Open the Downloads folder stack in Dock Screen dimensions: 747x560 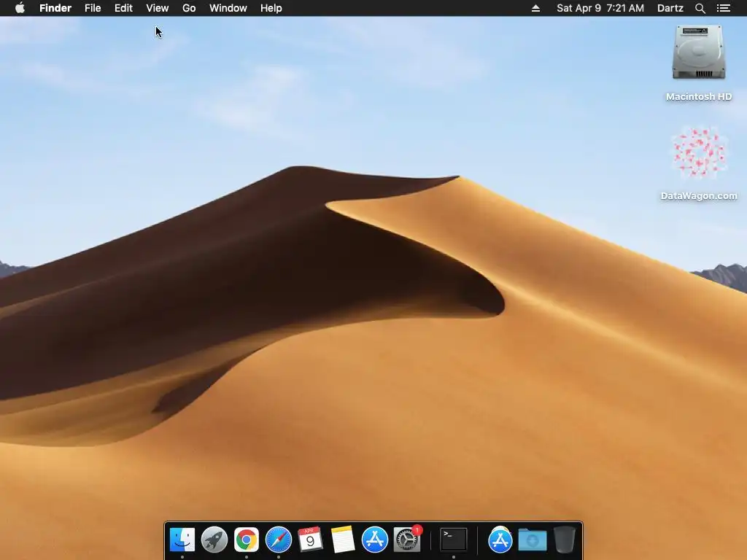click(532, 540)
